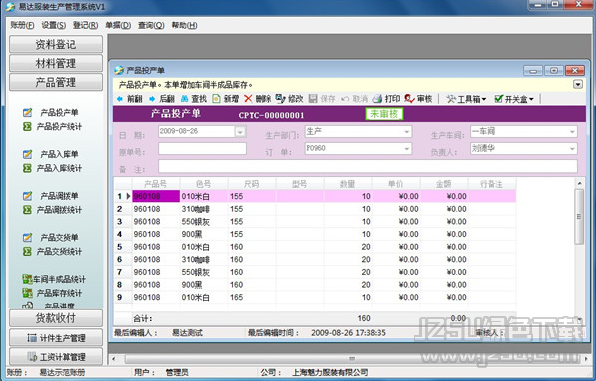This screenshot has width=596, height=381.
Task: Click the 色号 column header
Action: (x=204, y=184)
